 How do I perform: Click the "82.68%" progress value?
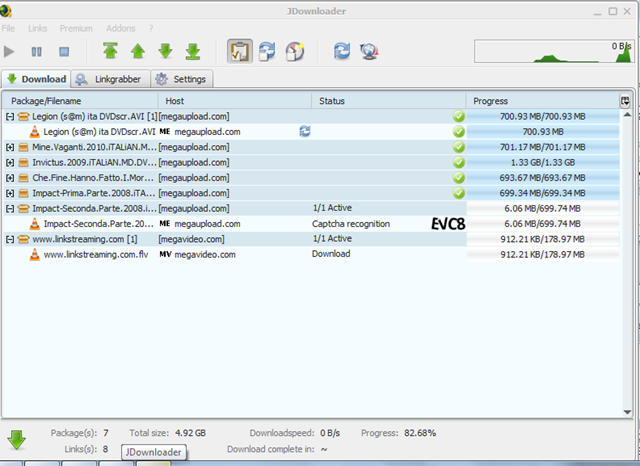pyautogui.click(x=420, y=433)
